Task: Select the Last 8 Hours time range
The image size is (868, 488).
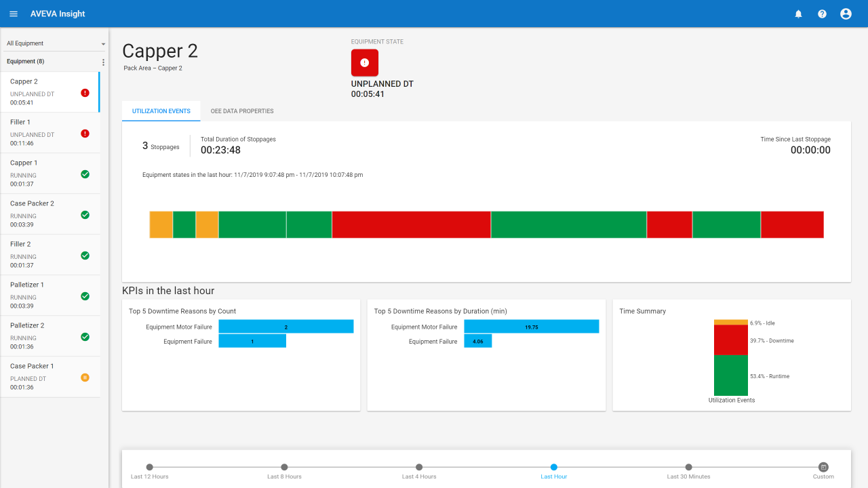Action: tap(284, 467)
